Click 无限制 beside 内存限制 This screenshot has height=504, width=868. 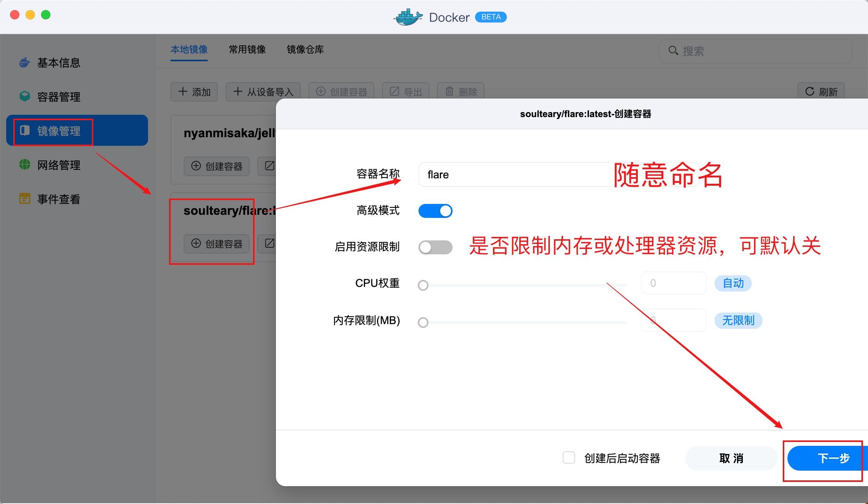click(738, 320)
